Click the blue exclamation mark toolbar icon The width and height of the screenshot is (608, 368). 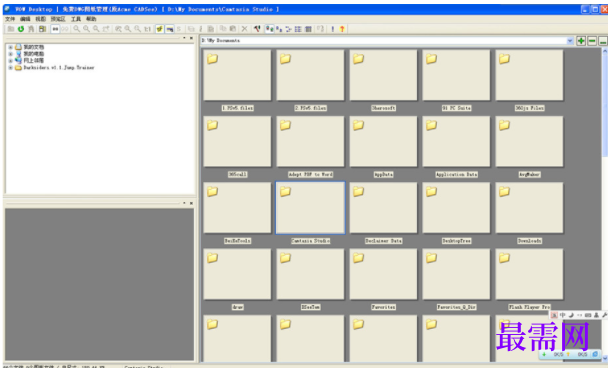click(x=332, y=29)
